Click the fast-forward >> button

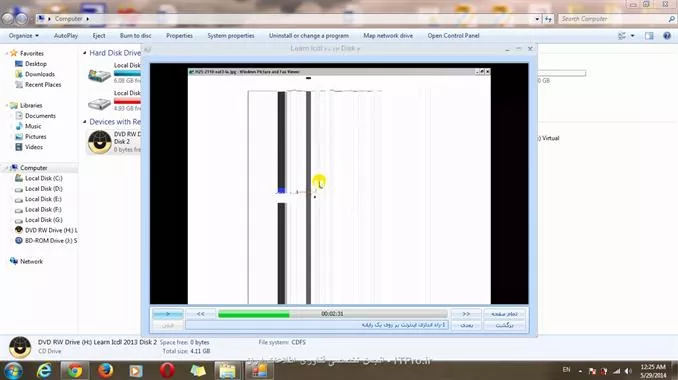click(x=466, y=314)
